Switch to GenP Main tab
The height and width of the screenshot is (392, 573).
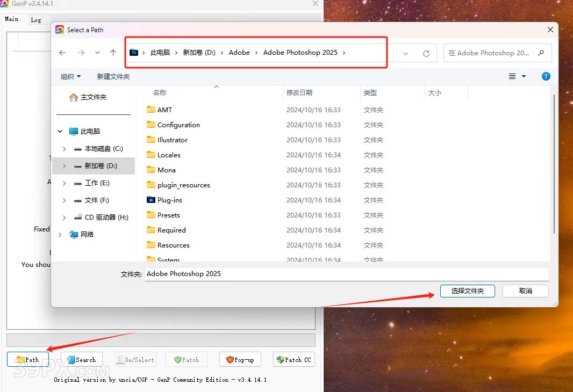tap(12, 19)
